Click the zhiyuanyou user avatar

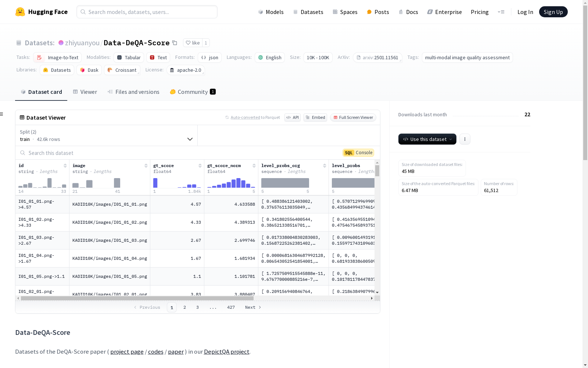[61, 43]
